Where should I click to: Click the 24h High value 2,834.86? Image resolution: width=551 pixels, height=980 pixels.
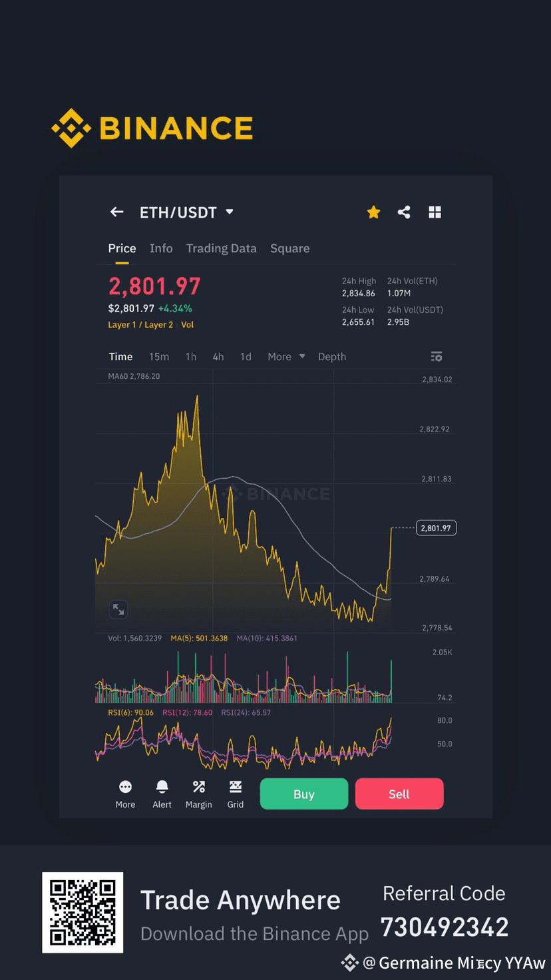coord(359,293)
